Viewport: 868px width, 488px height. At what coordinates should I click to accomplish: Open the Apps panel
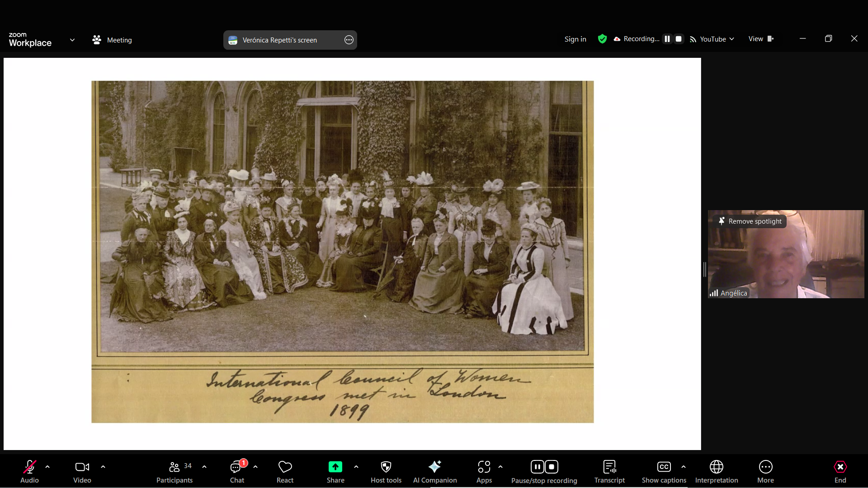point(484,471)
